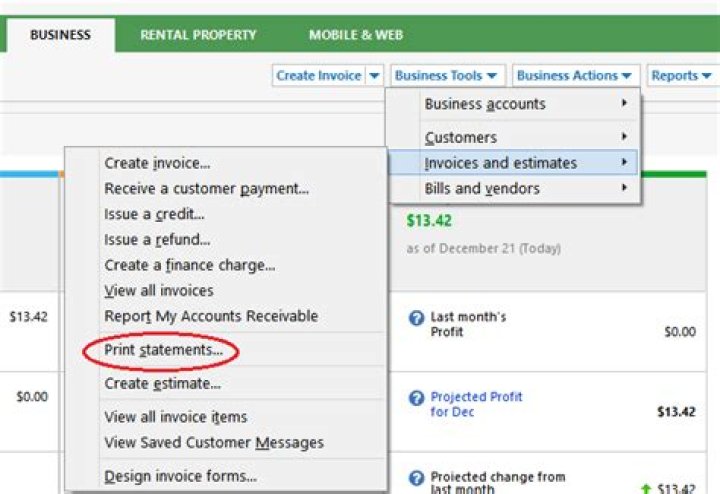The height and width of the screenshot is (494, 720).
Task: Expand the Business Actions dropdown
Action: coord(575,76)
